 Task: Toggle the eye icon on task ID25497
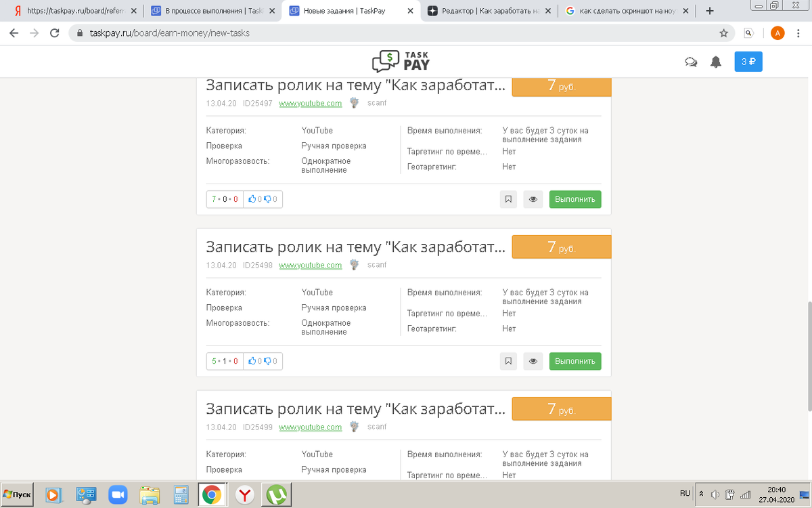533,199
